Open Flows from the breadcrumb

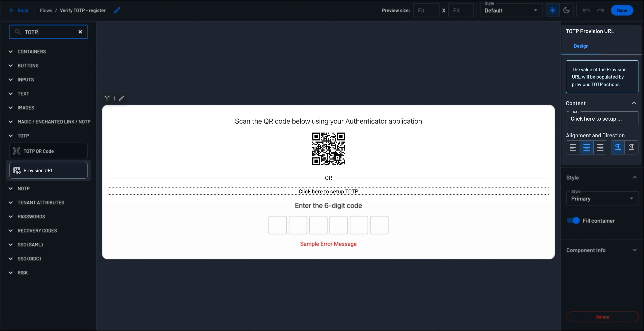46,10
